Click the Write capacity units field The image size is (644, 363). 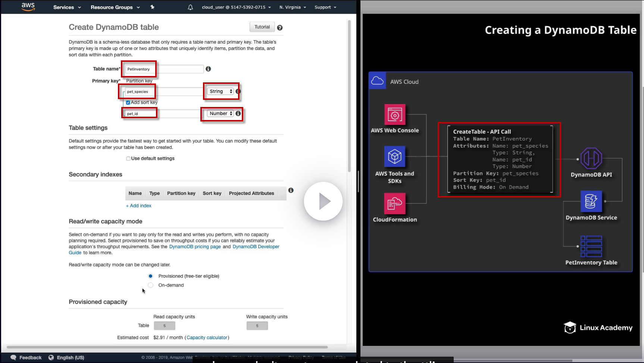point(257,326)
